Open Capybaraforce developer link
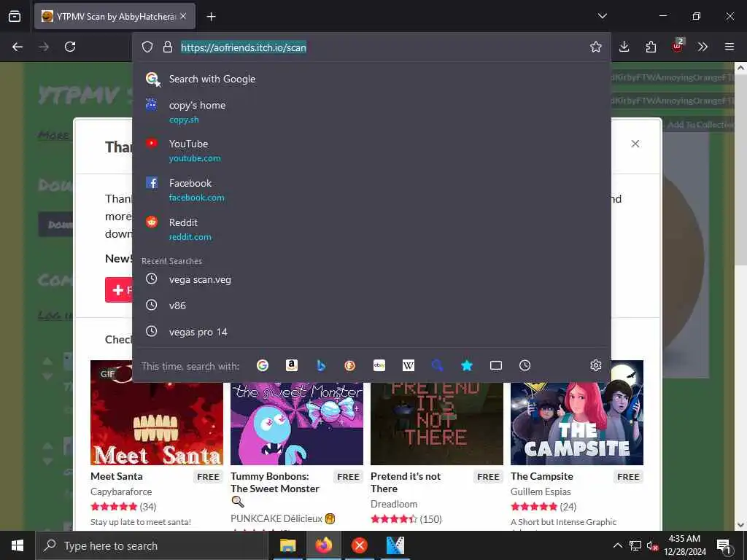Image resolution: width=747 pixels, height=560 pixels. (x=121, y=491)
